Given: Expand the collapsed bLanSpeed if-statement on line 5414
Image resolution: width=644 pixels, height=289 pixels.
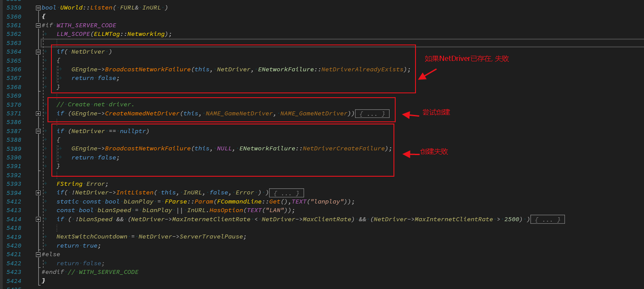Looking at the screenshot, I should coord(38,219).
